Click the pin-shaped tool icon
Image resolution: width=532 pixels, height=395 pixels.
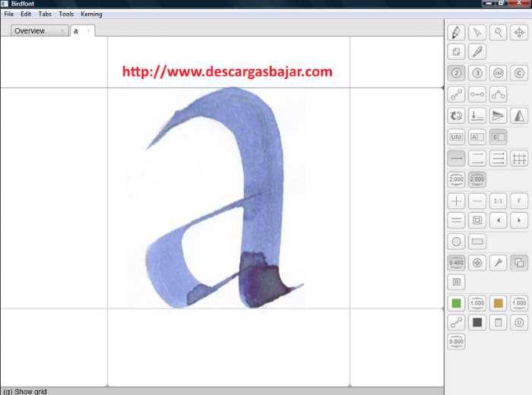(498, 263)
